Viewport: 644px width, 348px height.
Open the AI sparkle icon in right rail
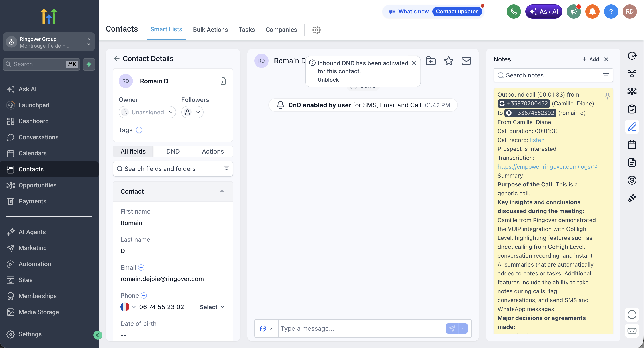tap(632, 198)
